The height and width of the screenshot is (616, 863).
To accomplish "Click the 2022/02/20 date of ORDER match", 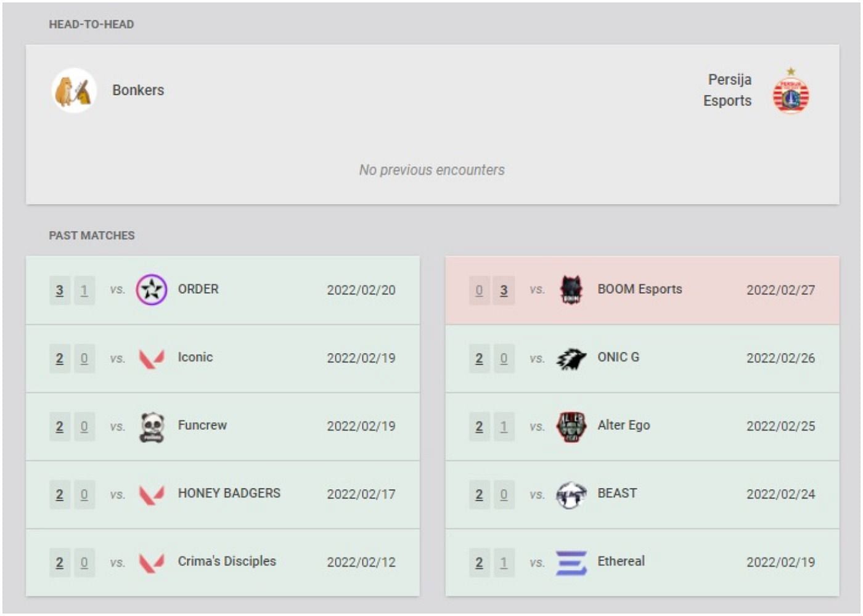I will (x=361, y=290).
